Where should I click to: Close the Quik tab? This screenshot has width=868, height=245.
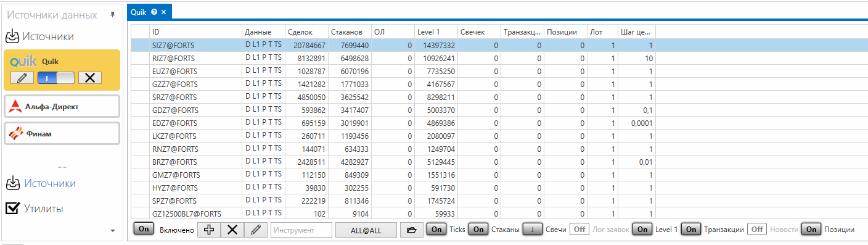pos(163,12)
